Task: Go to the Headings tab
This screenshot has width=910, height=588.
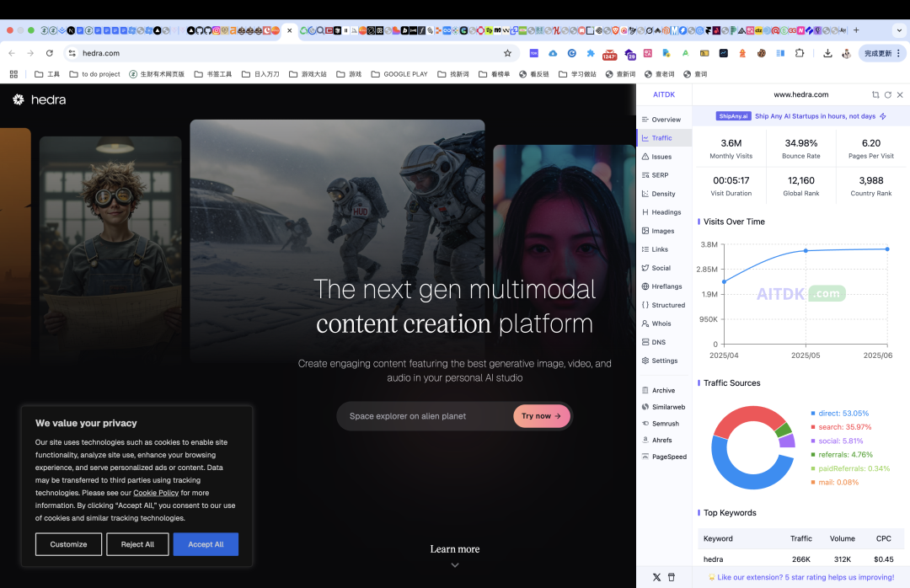Action: pos(661,212)
